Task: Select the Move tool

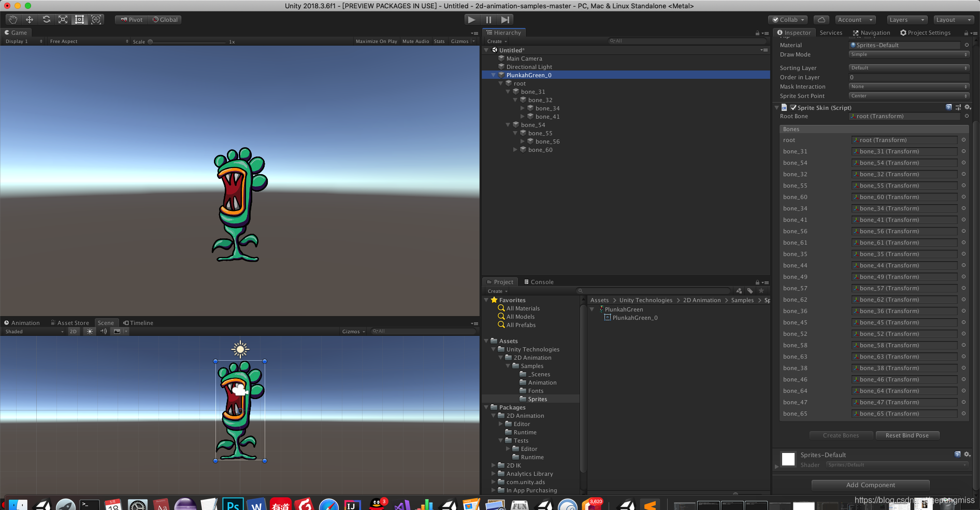Action: [x=30, y=20]
